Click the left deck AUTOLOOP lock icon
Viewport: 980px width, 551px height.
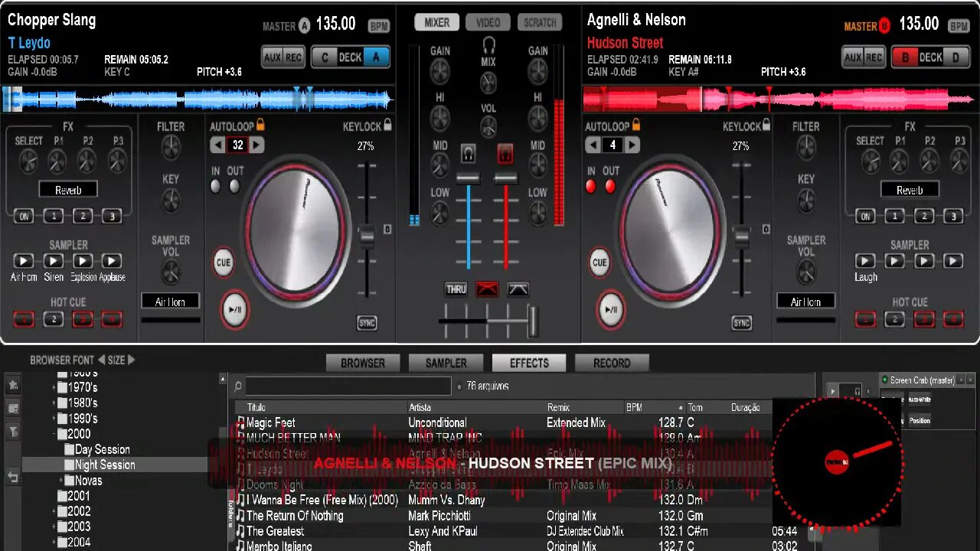[260, 125]
